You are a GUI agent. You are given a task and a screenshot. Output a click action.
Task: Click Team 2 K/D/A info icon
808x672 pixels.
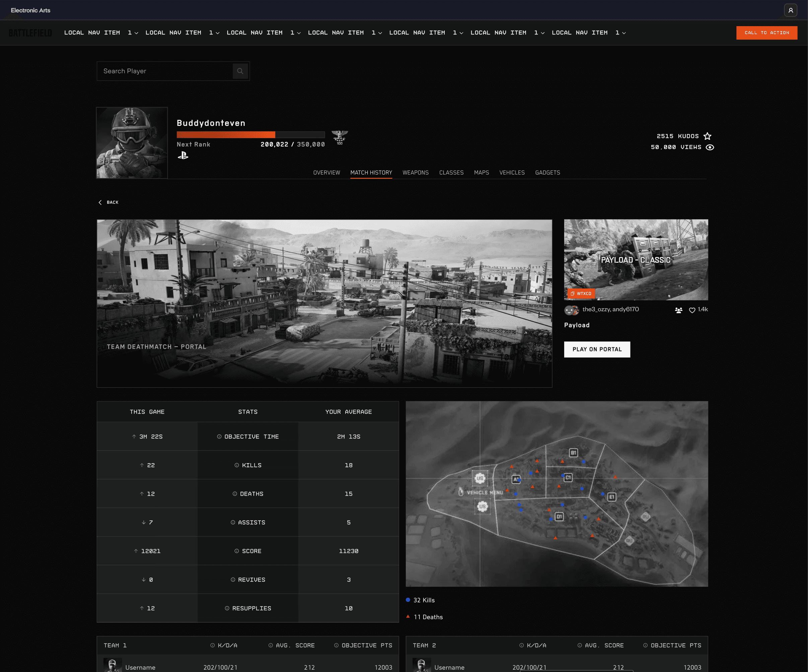(521, 645)
